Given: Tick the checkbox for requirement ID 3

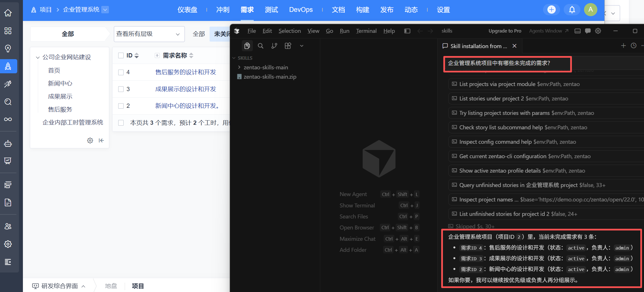Looking at the screenshot, I should 121,89.
